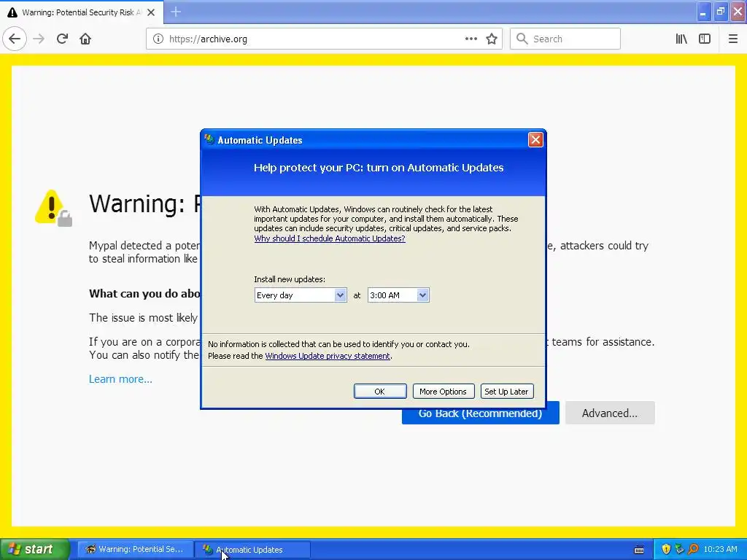The image size is (747, 560).
Task: Bookmark this page with the star
Action: (492, 39)
